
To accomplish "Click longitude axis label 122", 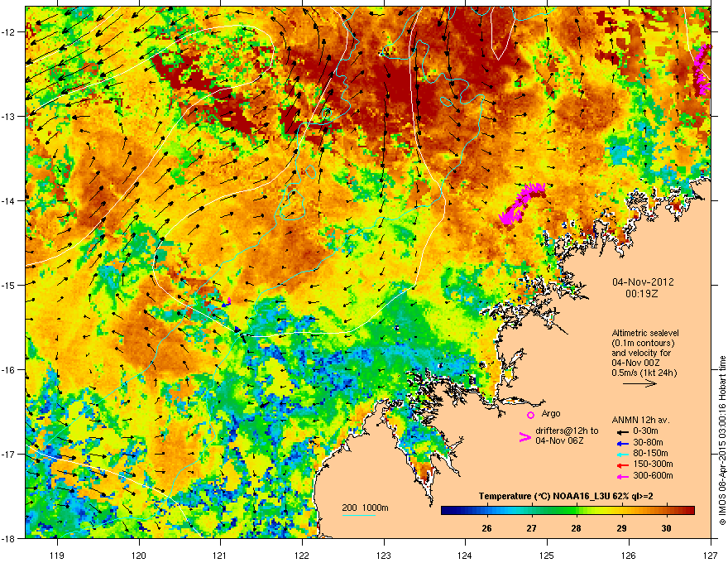I will pyautogui.click(x=302, y=556).
